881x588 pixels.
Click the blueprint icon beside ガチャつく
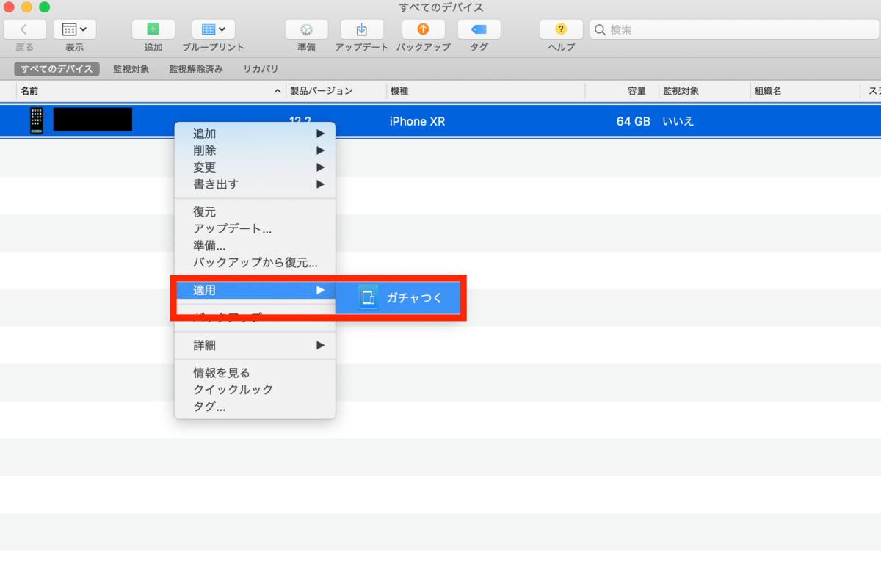pyautogui.click(x=368, y=297)
